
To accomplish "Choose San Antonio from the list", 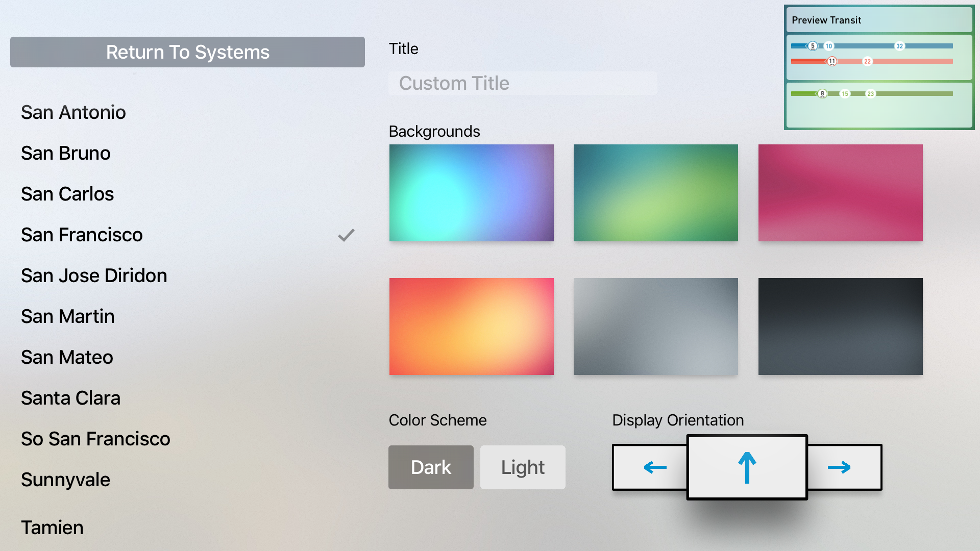I will click(x=187, y=112).
